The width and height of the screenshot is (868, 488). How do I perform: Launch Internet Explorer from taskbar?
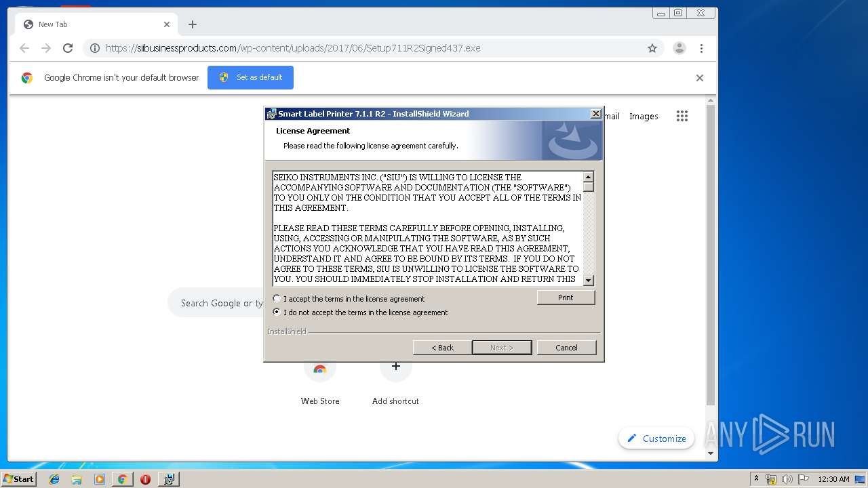[54, 479]
